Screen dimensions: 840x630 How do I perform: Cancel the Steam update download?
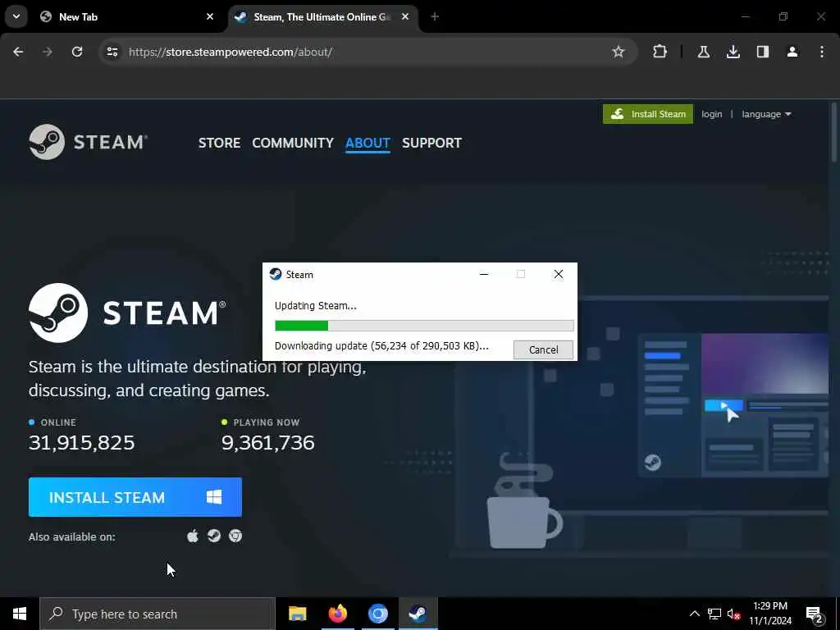click(543, 349)
